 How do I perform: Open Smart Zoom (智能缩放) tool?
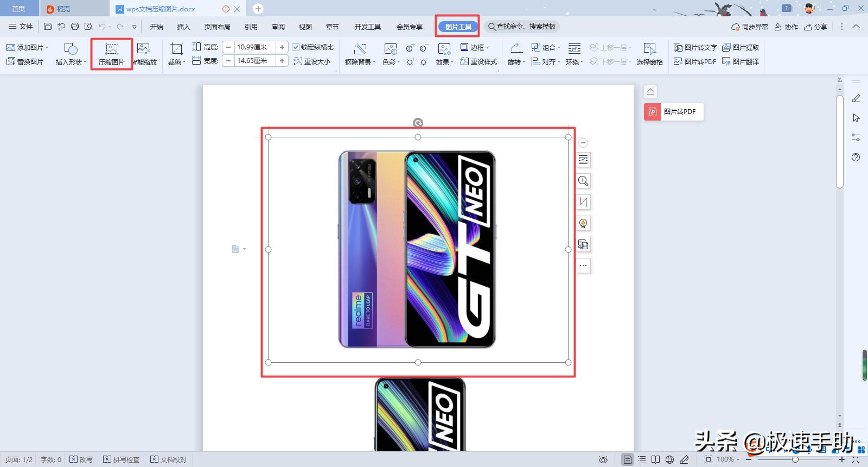(144, 54)
